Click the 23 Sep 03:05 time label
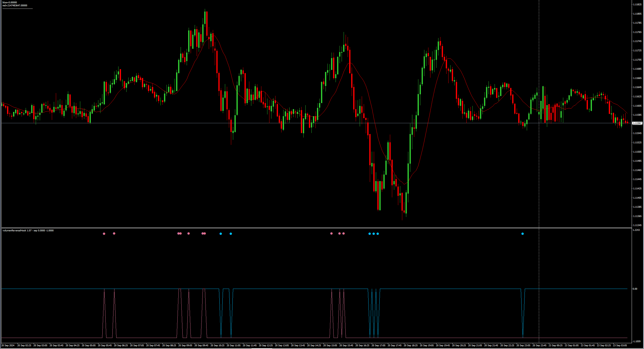 620,345
